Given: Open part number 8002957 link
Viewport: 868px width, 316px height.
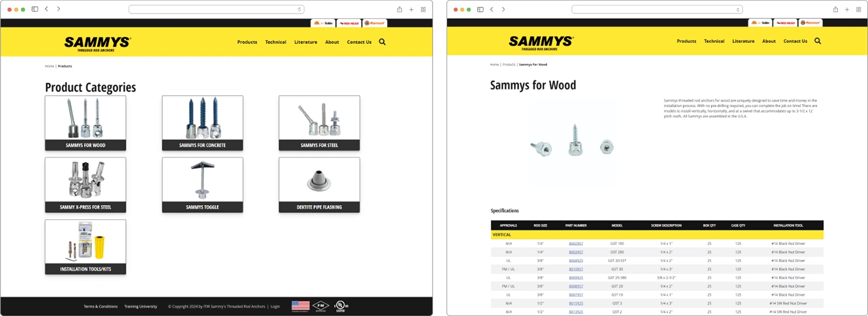Looking at the screenshot, I should 576,244.
